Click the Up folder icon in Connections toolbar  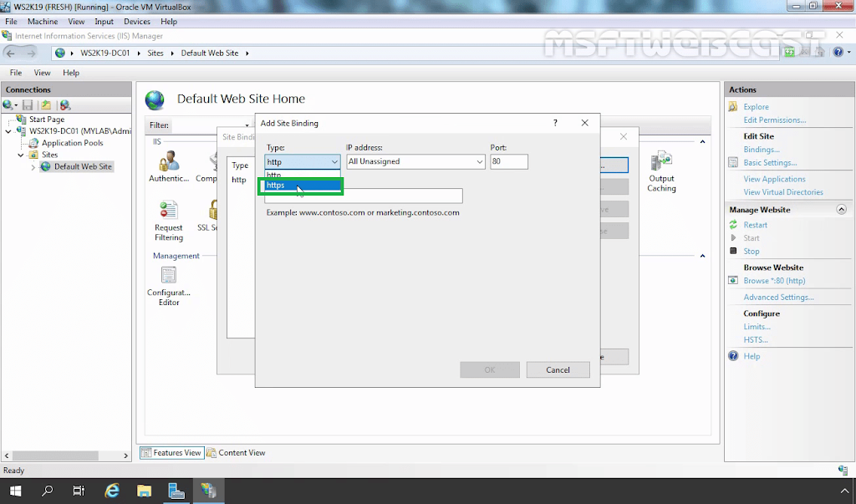click(x=46, y=104)
